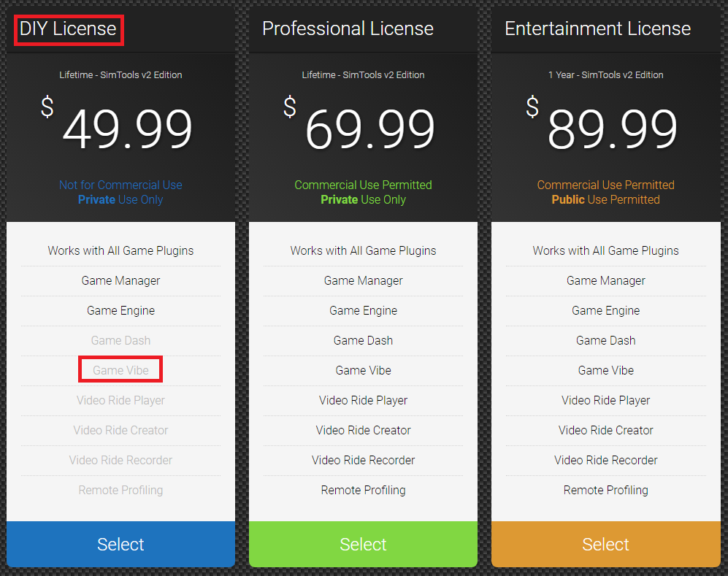This screenshot has height=576, width=728.
Task: Click the DIY License heading
Action: (x=68, y=28)
